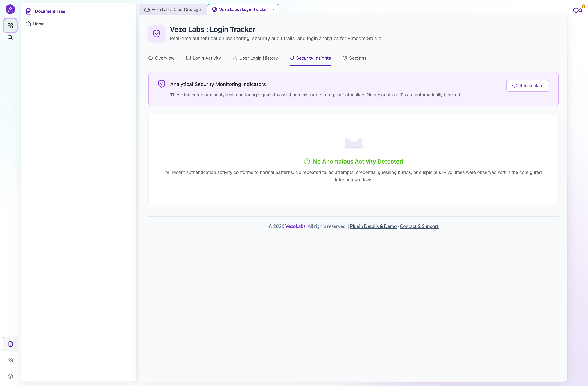Viewport: 588px width, 386px height.
Task: Select the Security Insights tab
Action: [x=310, y=58]
